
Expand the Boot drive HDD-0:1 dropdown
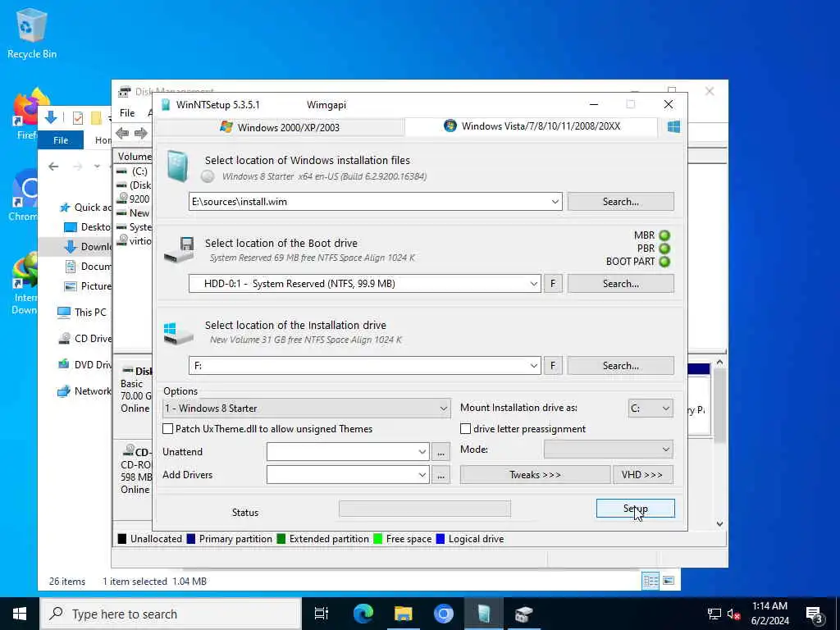click(533, 283)
